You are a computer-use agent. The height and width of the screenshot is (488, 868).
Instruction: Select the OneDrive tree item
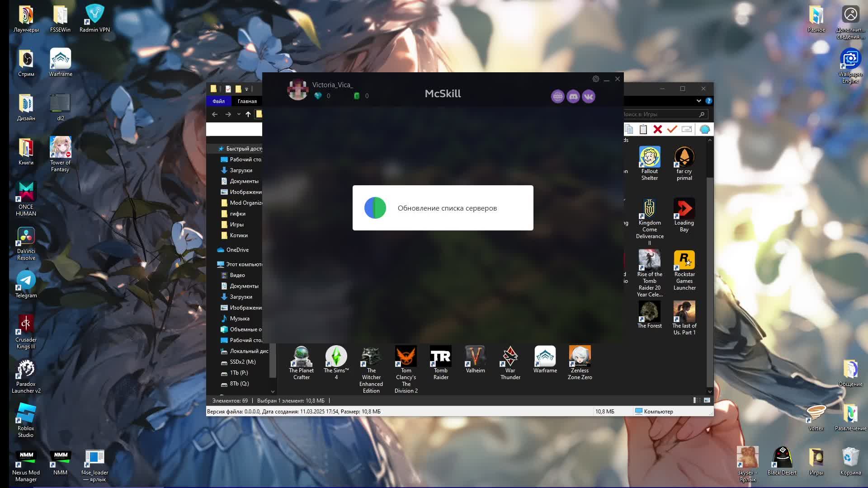(x=237, y=250)
